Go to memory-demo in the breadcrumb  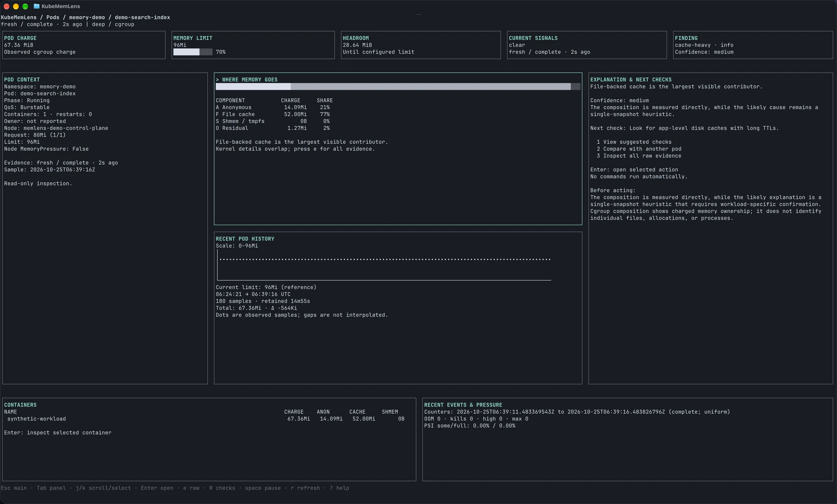click(87, 18)
